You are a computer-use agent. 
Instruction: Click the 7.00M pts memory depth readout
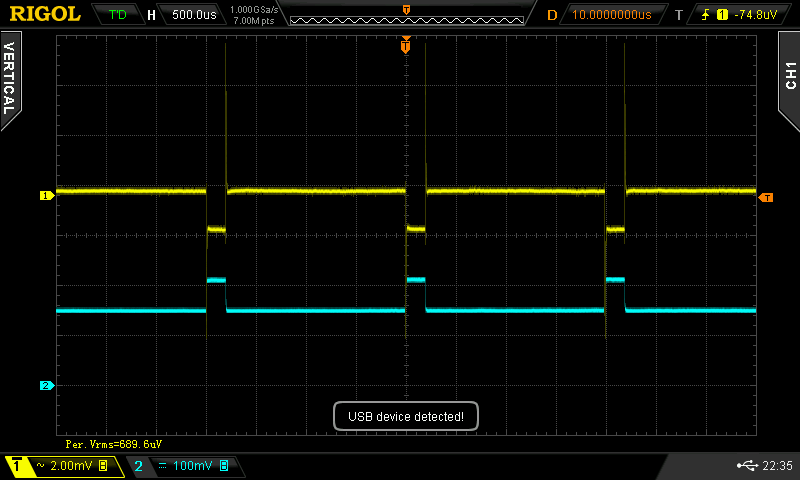tap(254, 21)
